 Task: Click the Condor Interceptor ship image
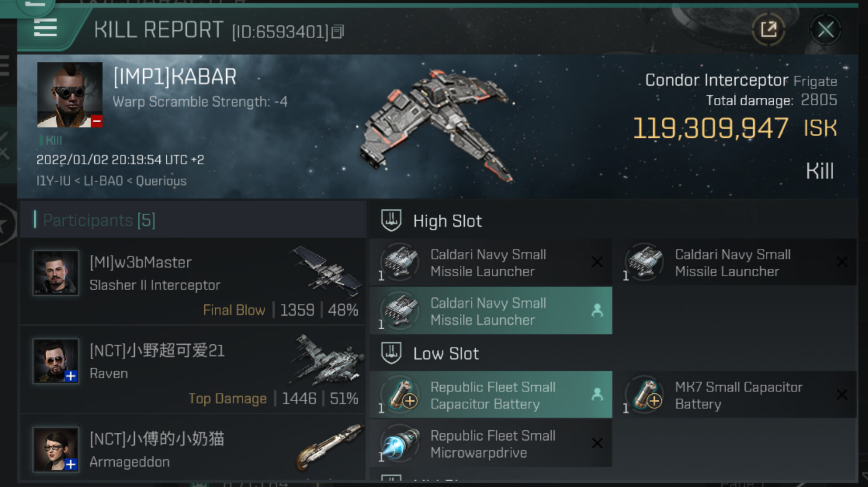click(438, 126)
